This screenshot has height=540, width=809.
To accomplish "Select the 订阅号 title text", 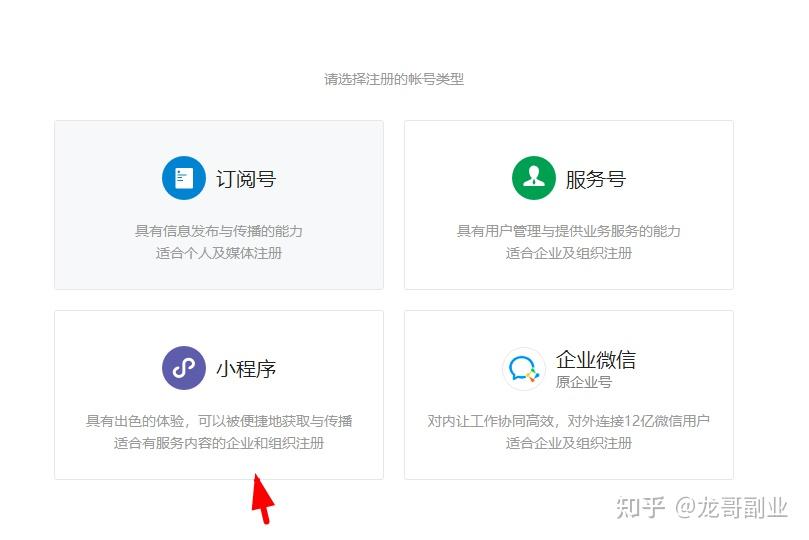I will pos(246,179).
